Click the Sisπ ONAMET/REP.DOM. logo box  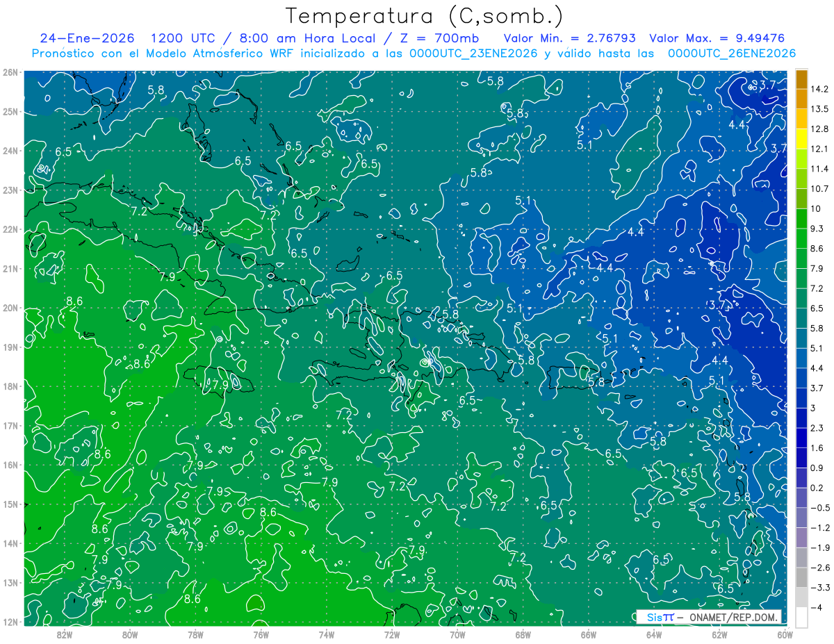click(x=708, y=617)
